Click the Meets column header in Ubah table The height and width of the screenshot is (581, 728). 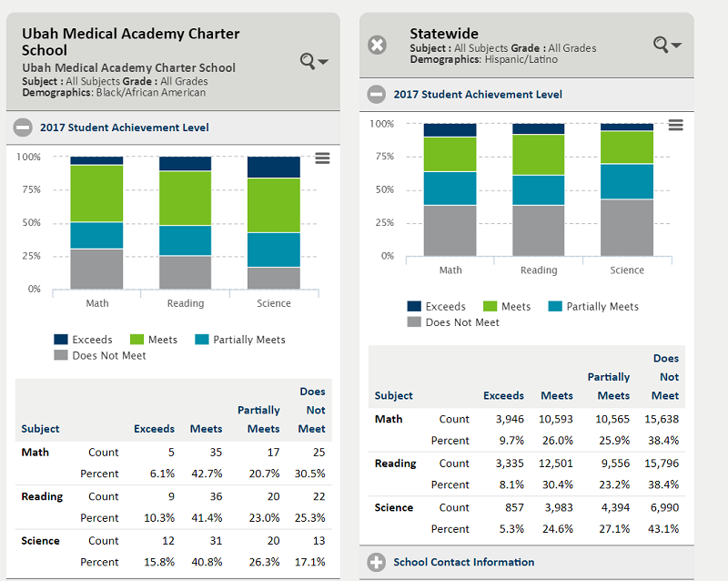pyautogui.click(x=207, y=429)
